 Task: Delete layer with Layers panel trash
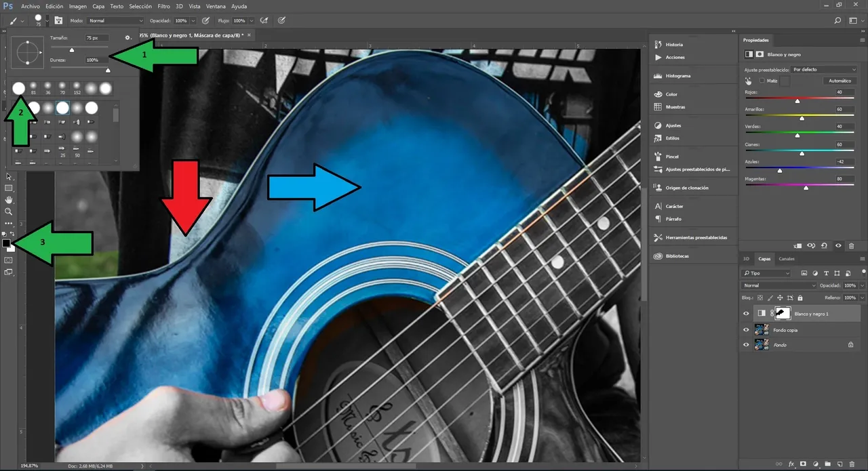click(x=852, y=464)
